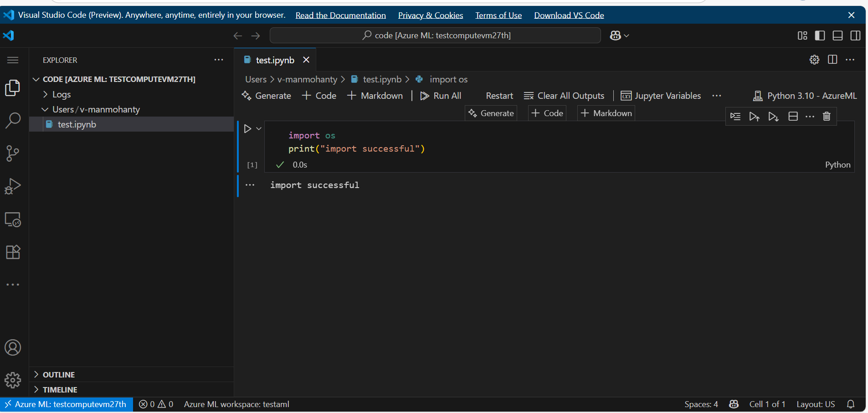Open cell output actions ellipsis
The height and width of the screenshot is (413, 868).
tap(250, 185)
